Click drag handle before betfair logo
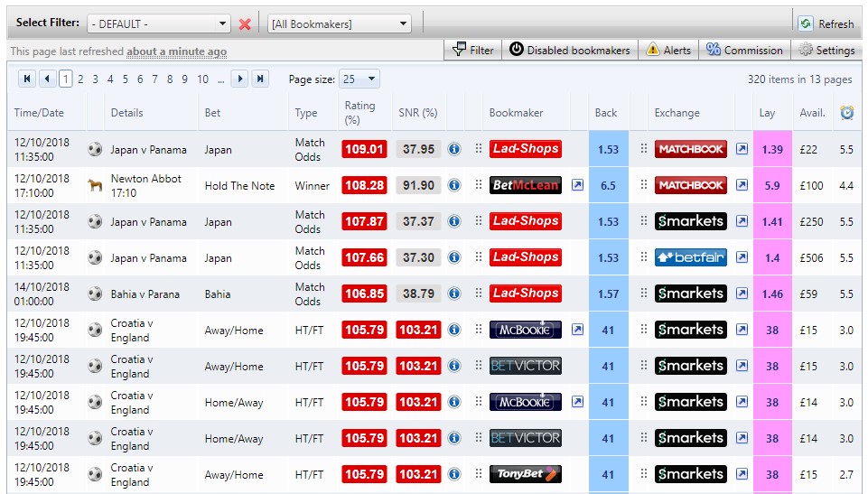Viewport: 868px width, 494px height. (643, 257)
